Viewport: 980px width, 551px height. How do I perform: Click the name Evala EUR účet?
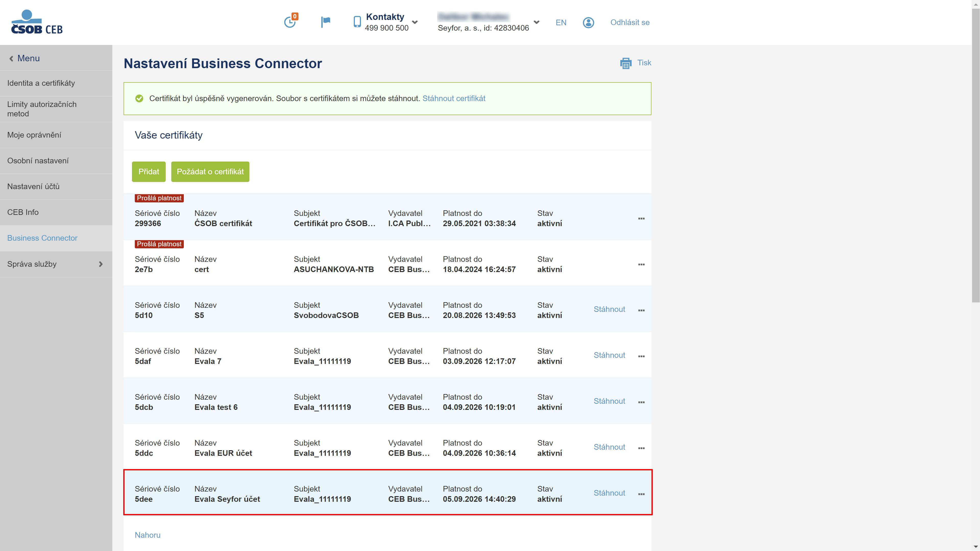[x=223, y=453]
